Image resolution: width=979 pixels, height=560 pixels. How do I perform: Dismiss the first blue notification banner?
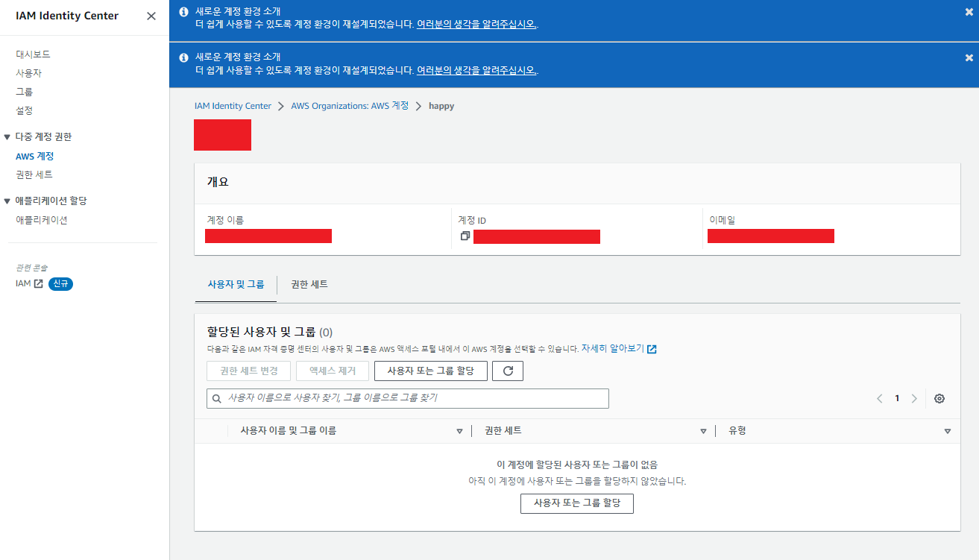[969, 12]
